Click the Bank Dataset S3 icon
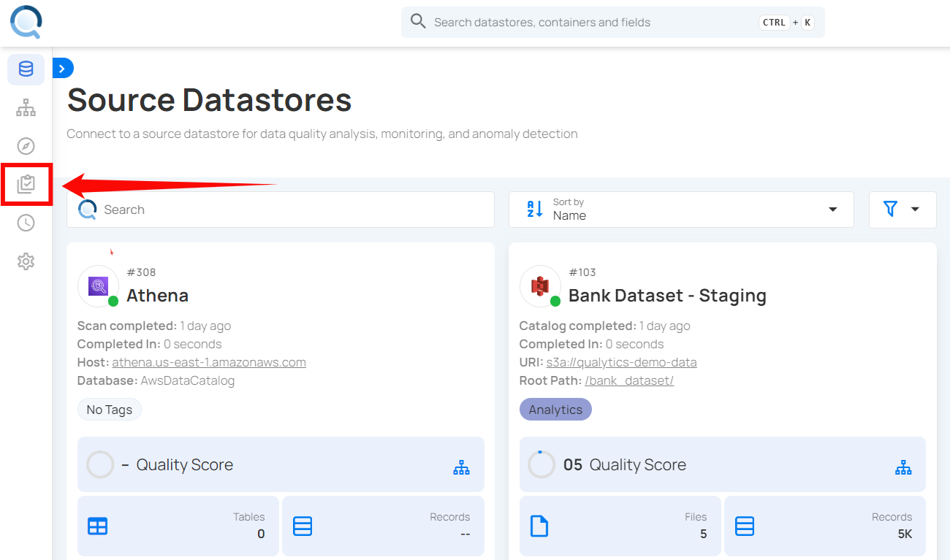Image resolution: width=950 pixels, height=560 pixels. pos(540,286)
